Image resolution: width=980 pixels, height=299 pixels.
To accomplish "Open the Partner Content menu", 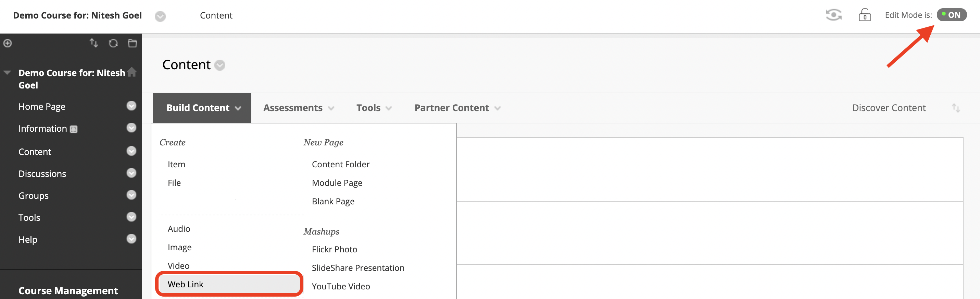I will tap(457, 108).
